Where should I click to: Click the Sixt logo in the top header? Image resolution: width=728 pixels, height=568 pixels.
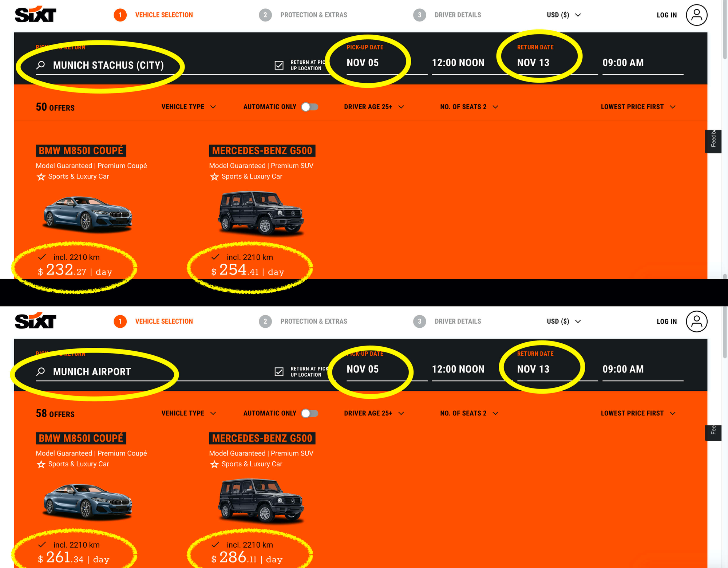pyautogui.click(x=35, y=15)
